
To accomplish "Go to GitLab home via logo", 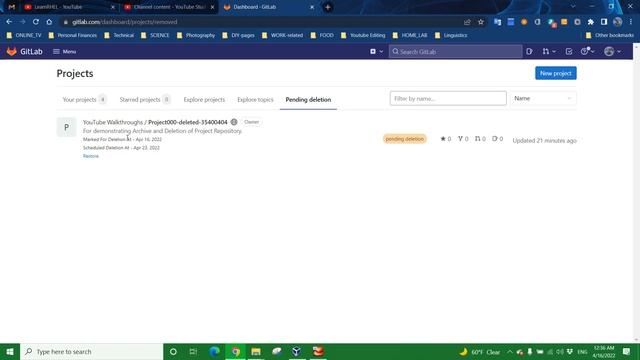I will 24,51.
